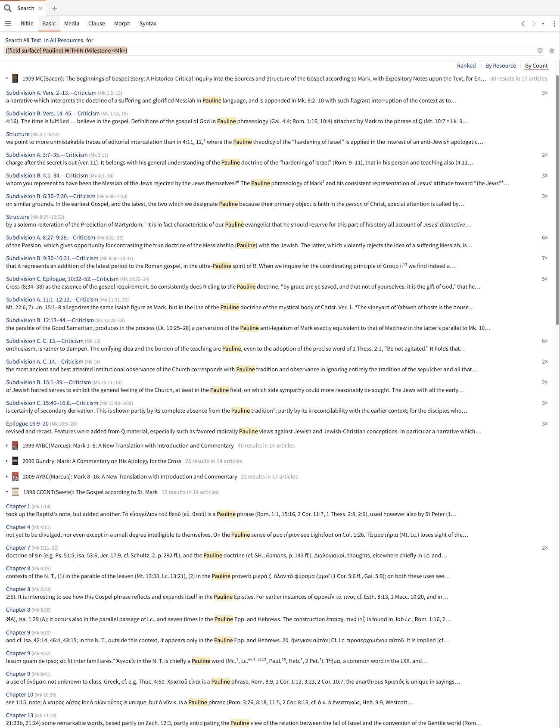Open Subdivision B. 15:1–39.—Criticism
This screenshot has height=728, width=560.
point(48,382)
